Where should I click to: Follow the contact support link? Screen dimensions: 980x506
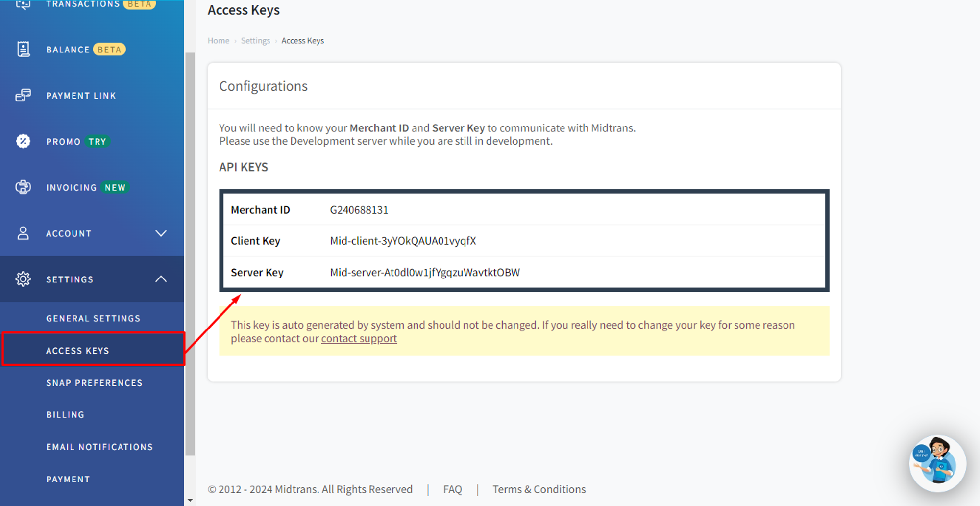tap(359, 338)
